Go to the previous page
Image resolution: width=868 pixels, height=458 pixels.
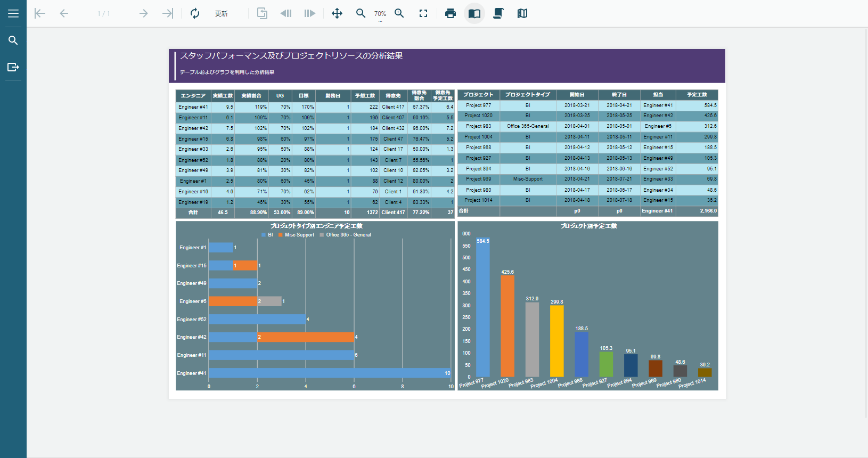click(x=64, y=13)
